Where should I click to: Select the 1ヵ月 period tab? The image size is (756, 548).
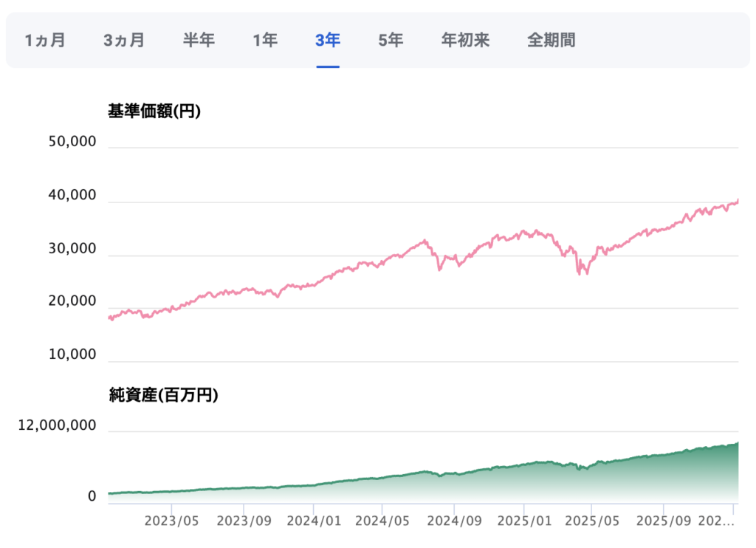click(45, 40)
